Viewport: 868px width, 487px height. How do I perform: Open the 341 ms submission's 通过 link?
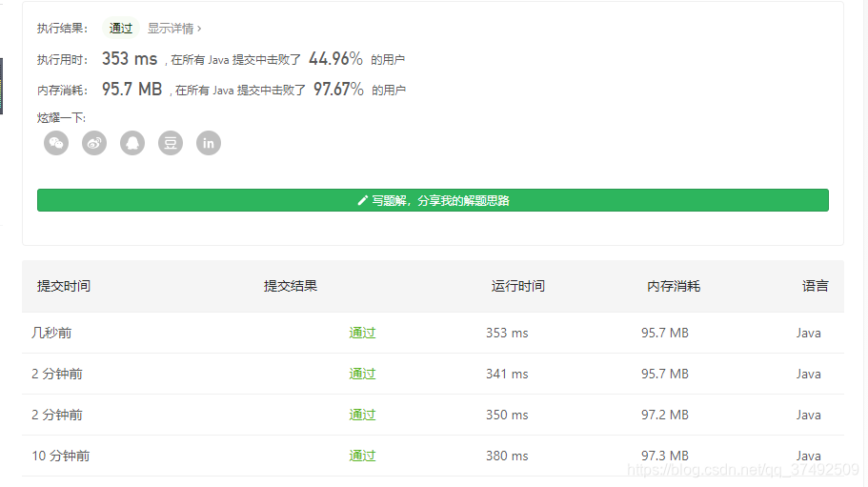[363, 374]
